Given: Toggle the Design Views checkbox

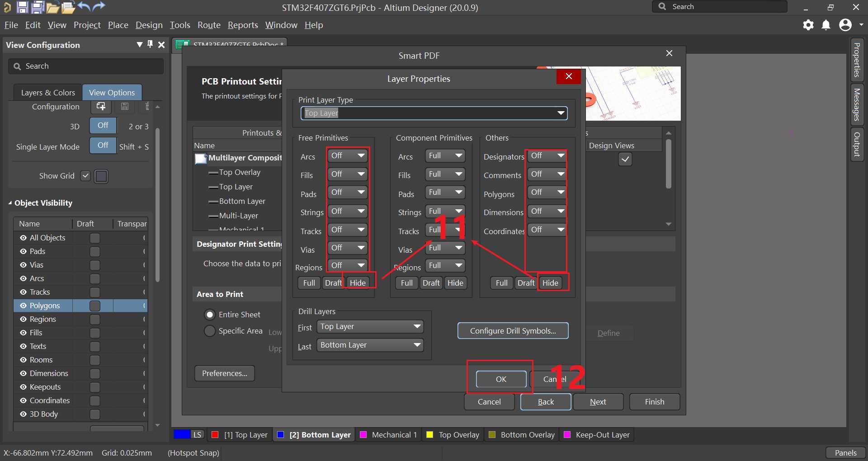Looking at the screenshot, I should click(x=625, y=159).
